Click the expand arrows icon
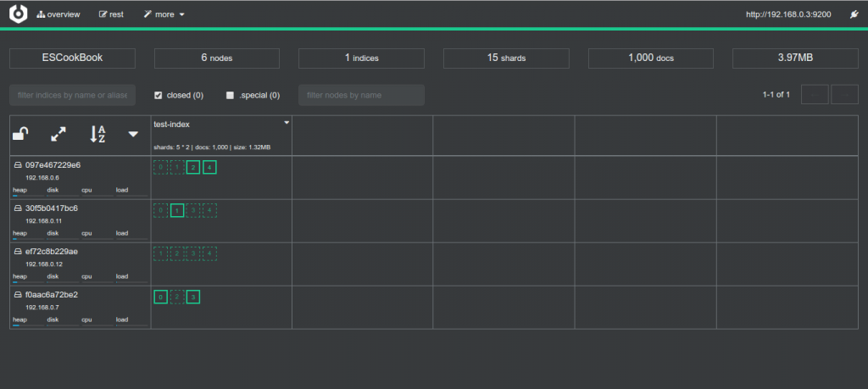The height and width of the screenshot is (389, 868). coord(58,134)
